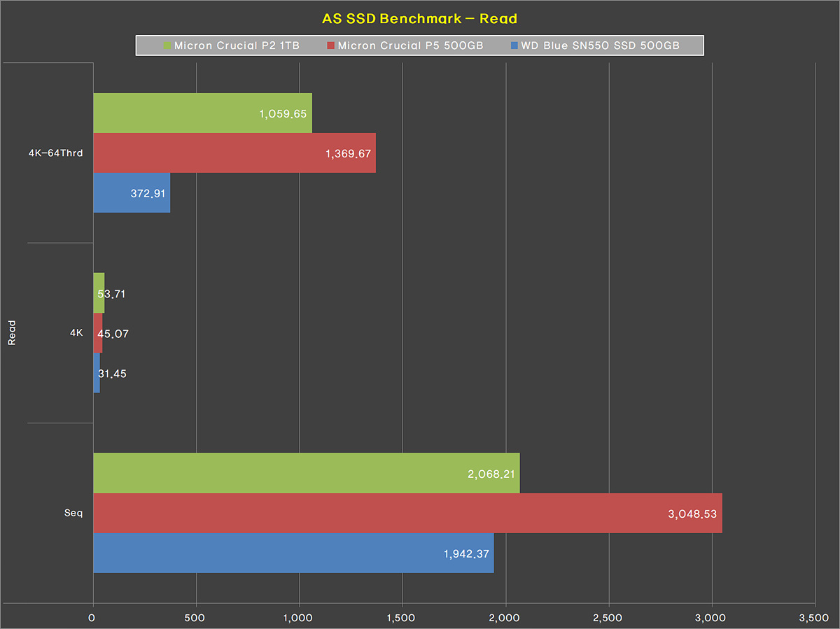
Task: Click the green Seq bar labeled 2,068.21
Action: click(307, 473)
